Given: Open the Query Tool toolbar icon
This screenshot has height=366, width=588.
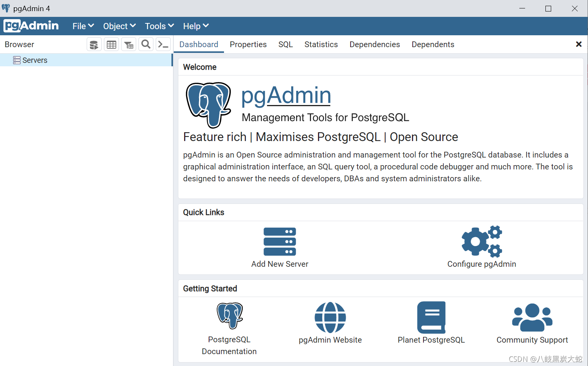Looking at the screenshot, I should tap(94, 44).
